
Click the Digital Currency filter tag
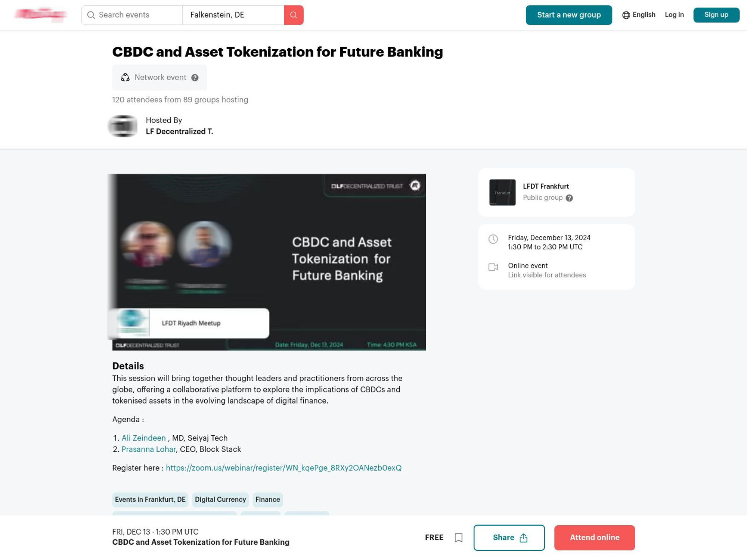coord(220,500)
